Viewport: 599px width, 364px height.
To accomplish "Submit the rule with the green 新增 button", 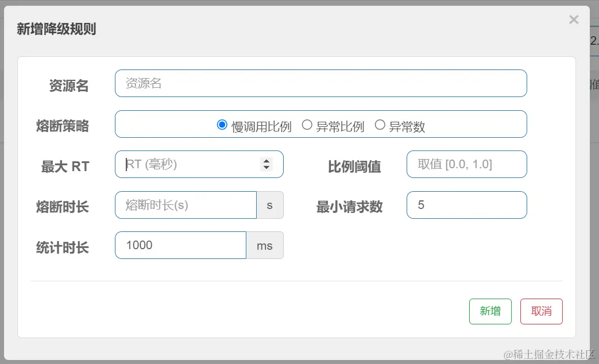I will 490,311.
